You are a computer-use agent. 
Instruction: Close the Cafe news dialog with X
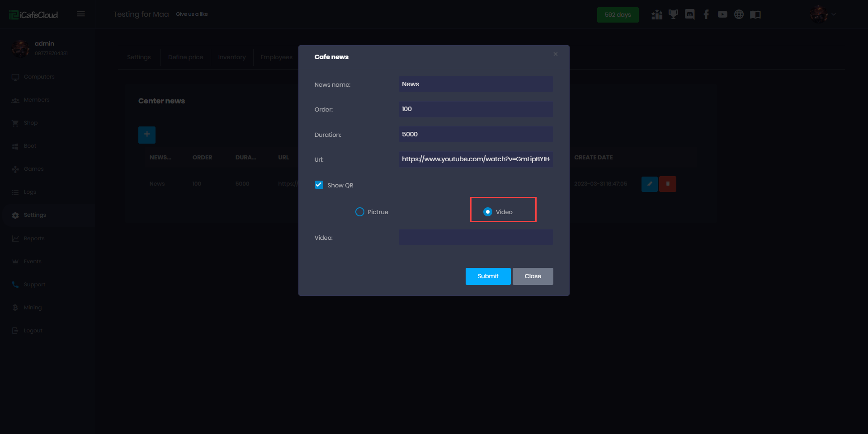point(555,54)
